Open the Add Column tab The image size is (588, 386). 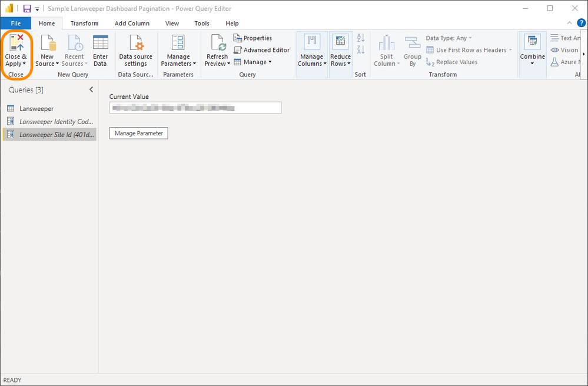(132, 23)
